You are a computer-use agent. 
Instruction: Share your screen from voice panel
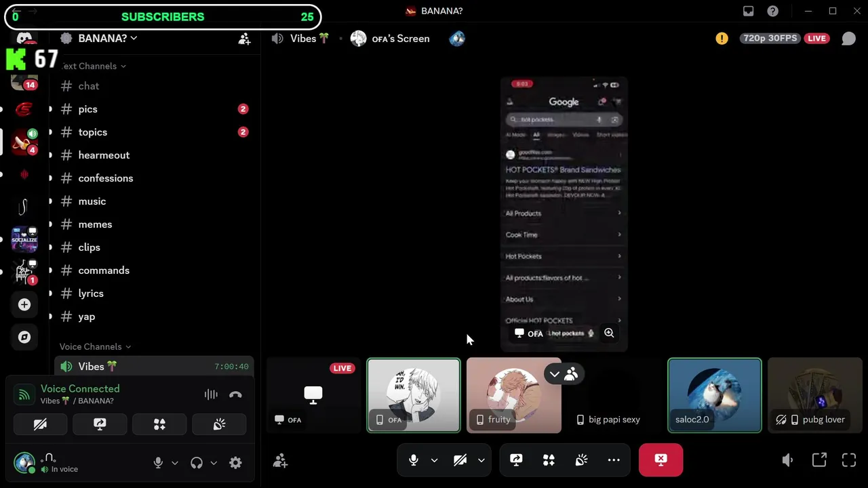point(100,424)
